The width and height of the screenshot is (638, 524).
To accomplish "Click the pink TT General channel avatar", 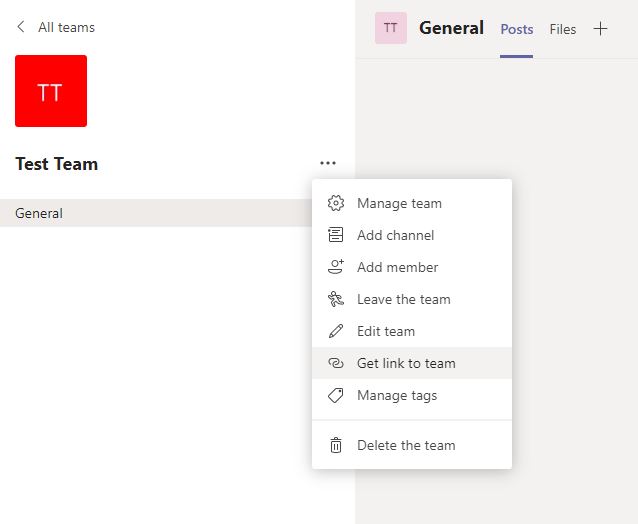I will (x=391, y=28).
